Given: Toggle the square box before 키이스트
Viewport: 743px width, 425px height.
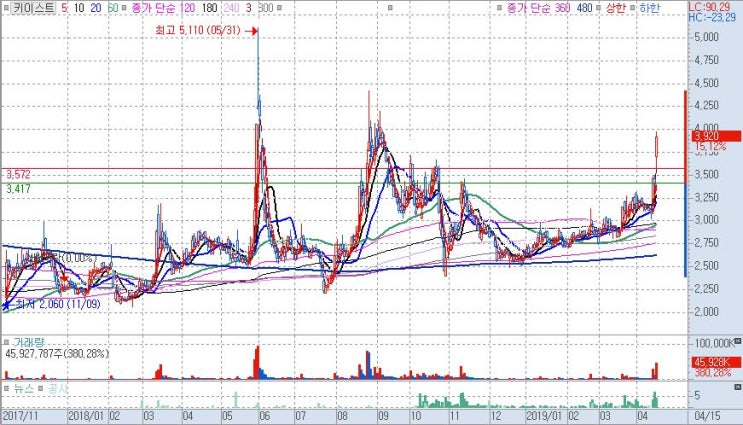Looking at the screenshot, I should (6, 8).
